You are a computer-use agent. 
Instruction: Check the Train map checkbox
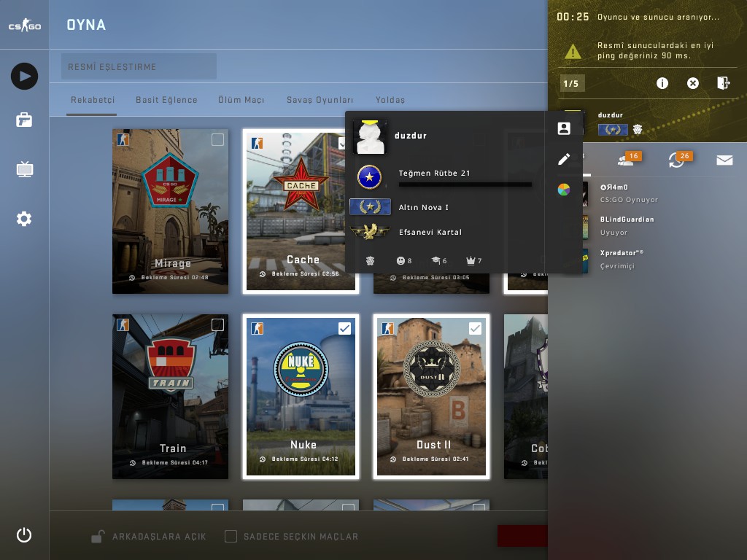[x=217, y=324]
